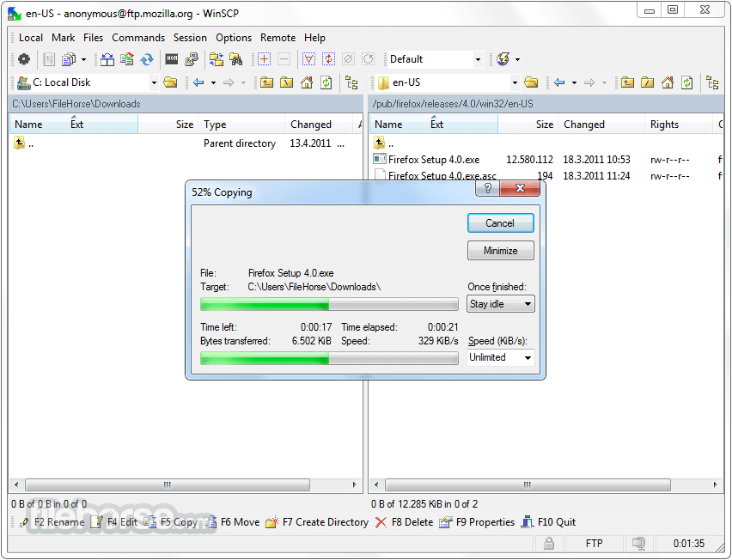Open the Speed Unlimited dropdown
Viewport: 732px width, 560px height.
point(500,357)
